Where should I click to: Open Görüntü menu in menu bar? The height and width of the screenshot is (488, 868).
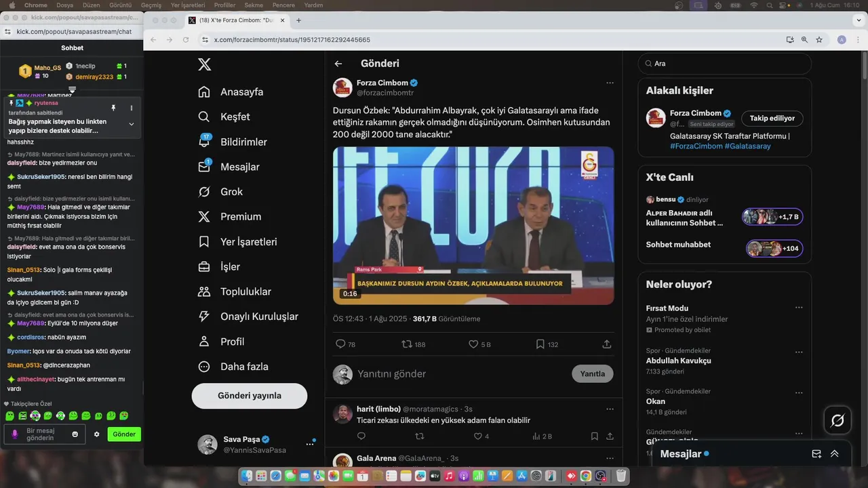coord(121,5)
